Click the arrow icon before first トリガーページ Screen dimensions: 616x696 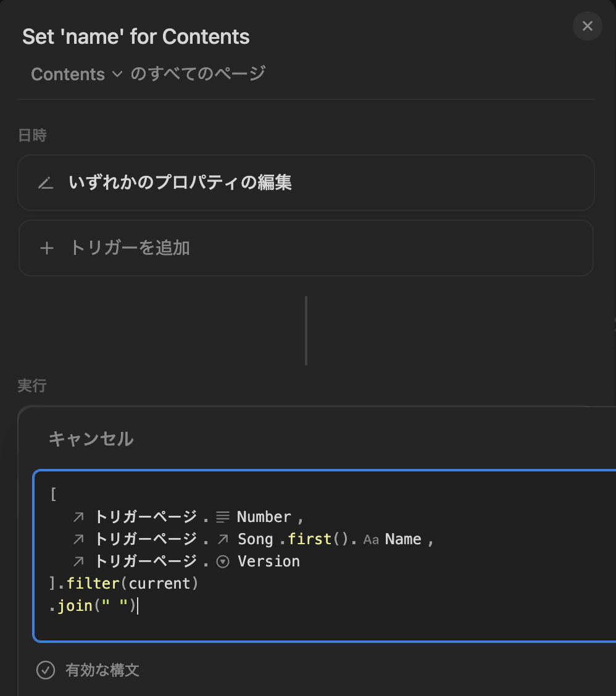pos(78,517)
